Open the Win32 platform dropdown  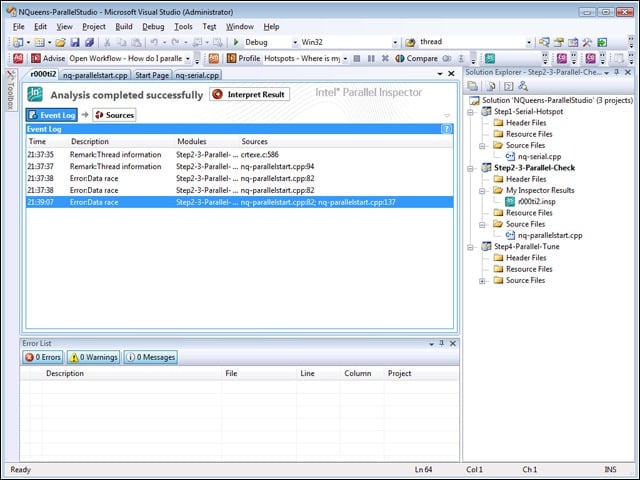[395, 42]
